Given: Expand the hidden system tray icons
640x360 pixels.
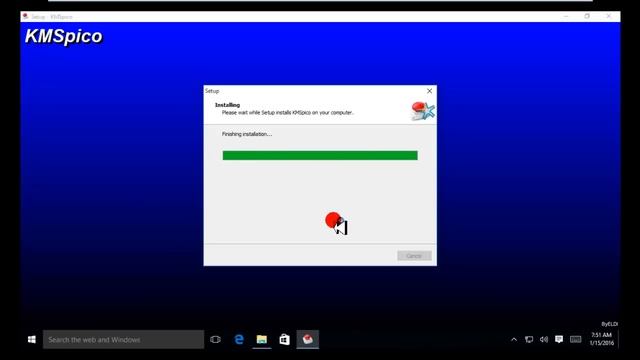Looking at the screenshot, I should 514,340.
